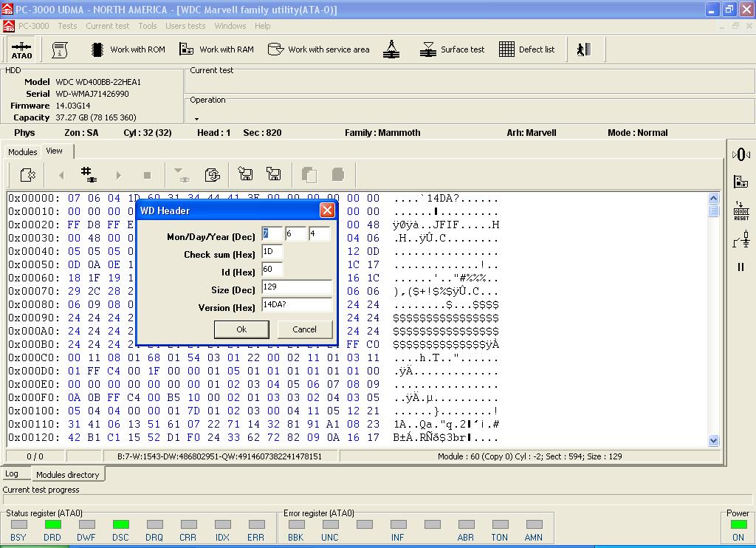Click hex view scrollbar down arrow
Image resolution: width=756 pixels, height=548 pixels.
pyautogui.click(x=714, y=440)
